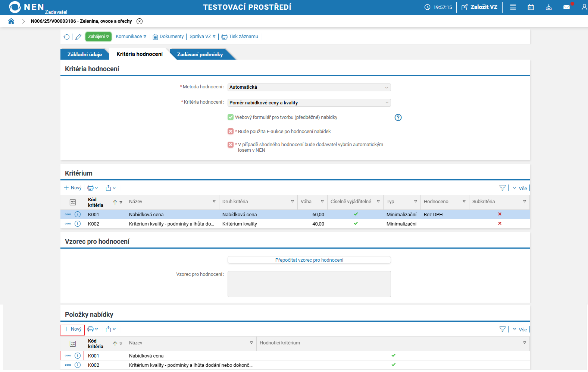
Task: Select the 40,00 weight cell
Action: tap(318, 224)
